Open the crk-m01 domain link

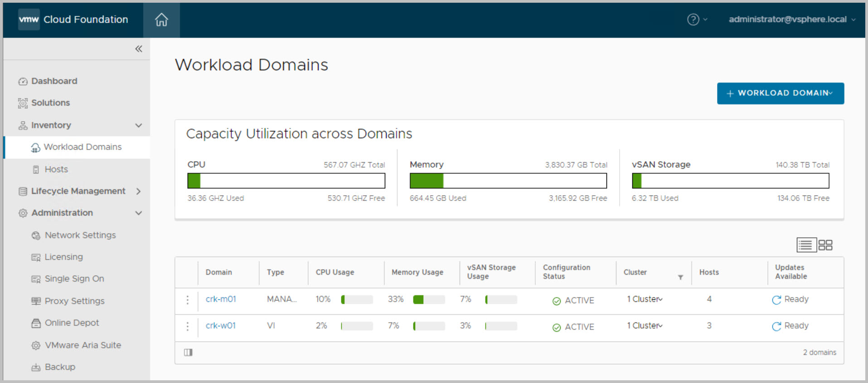(x=221, y=299)
